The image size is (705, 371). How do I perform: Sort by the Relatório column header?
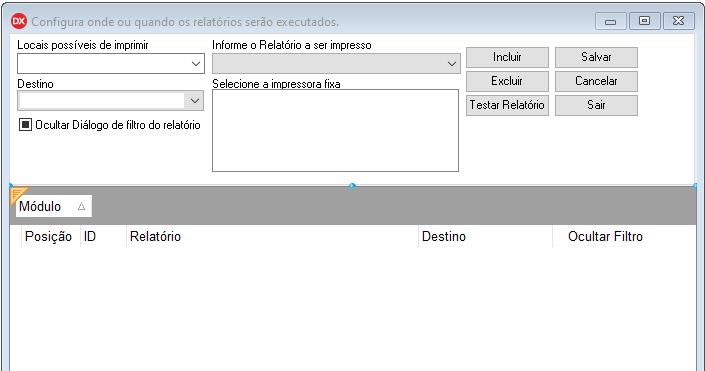[272, 236]
